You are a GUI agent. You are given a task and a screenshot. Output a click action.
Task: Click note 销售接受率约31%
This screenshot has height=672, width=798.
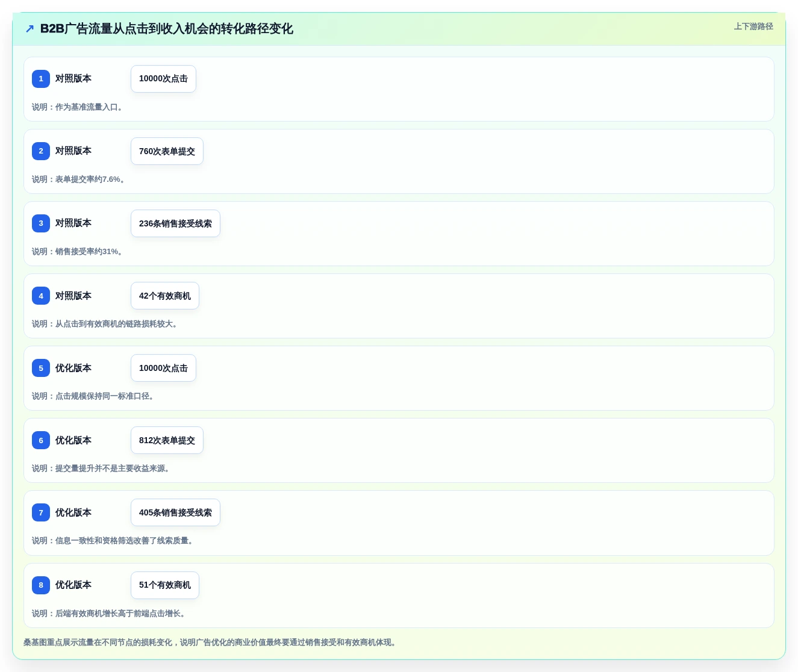coord(78,252)
